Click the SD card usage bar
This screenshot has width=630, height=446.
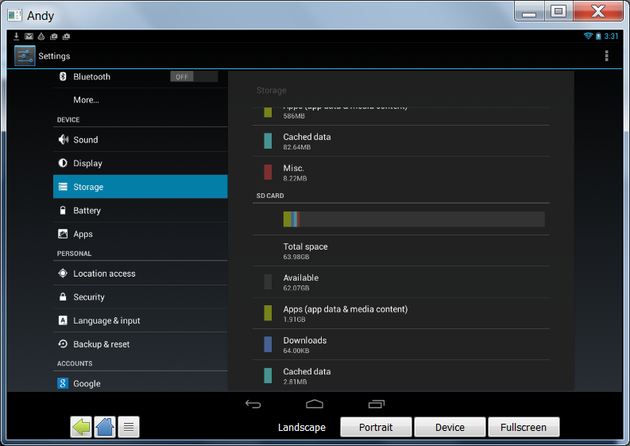coord(414,219)
